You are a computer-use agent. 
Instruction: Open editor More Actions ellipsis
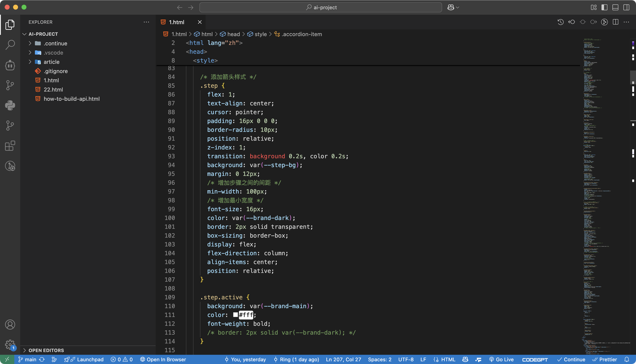point(627,22)
